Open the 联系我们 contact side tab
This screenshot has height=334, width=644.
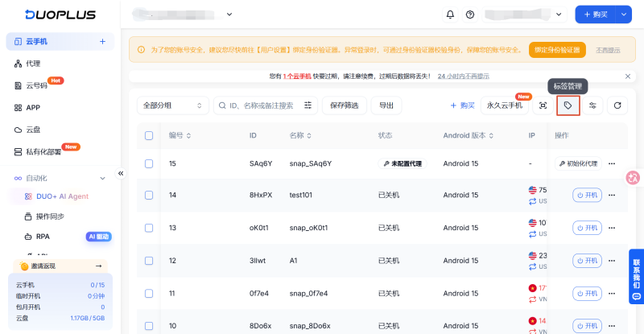(x=637, y=277)
